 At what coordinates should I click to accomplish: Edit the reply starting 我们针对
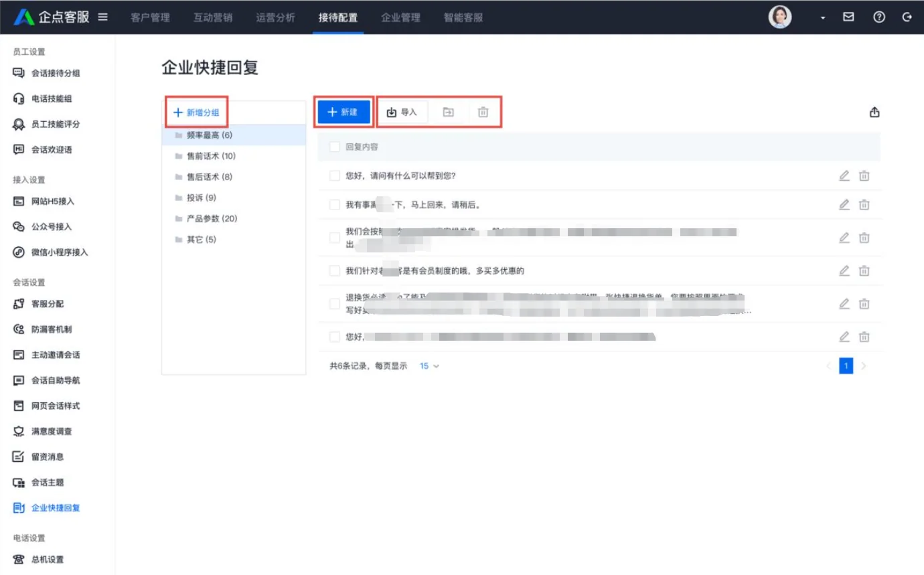point(844,270)
